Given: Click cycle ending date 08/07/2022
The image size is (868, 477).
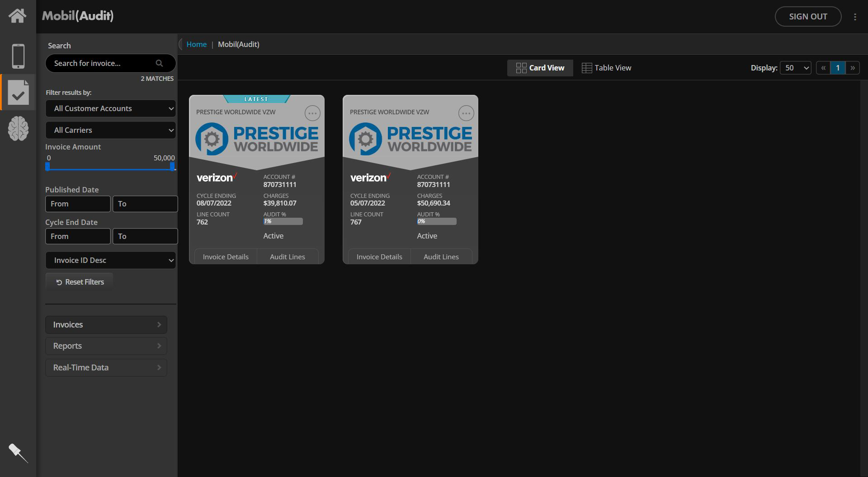Looking at the screenshot, I should point(214,203).
